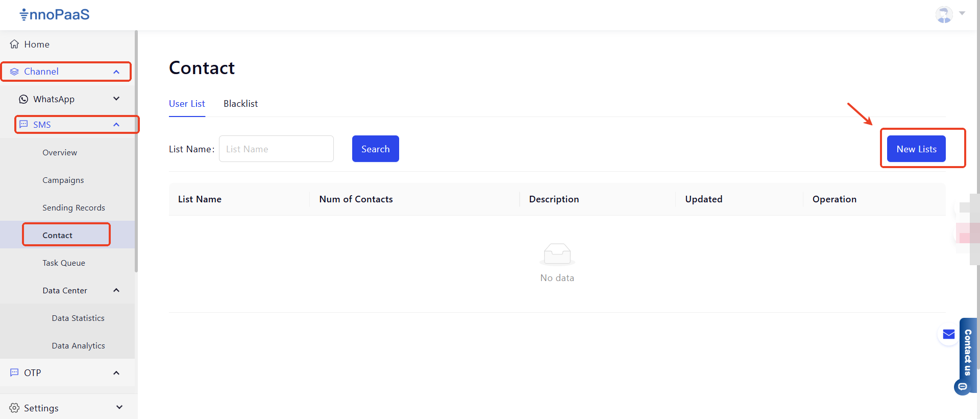The image size is (980, 419).
Task: Click the Channel layers icon
Action: click(14, 72)
